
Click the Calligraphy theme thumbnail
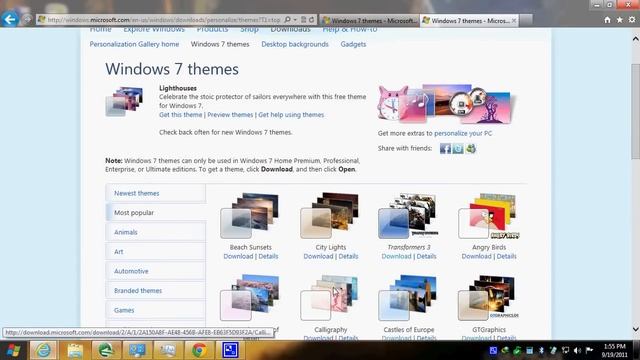[x=330, y=298]
